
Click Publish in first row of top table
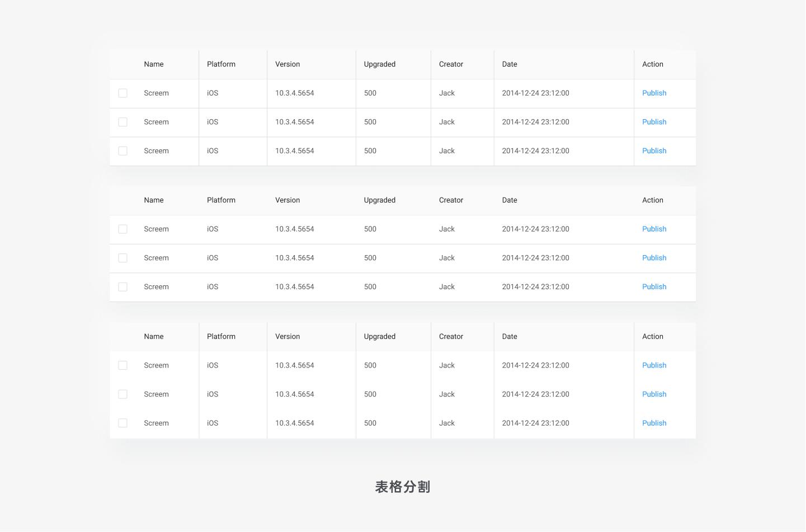[x=654, y=93]
